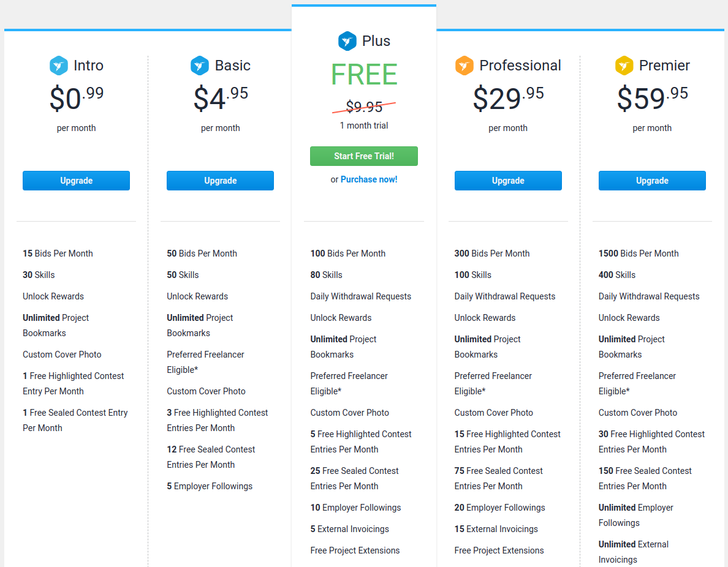Click the yellow Premier plan icon
The width and height of the screenshot is (728, 567).
(624, 66)
